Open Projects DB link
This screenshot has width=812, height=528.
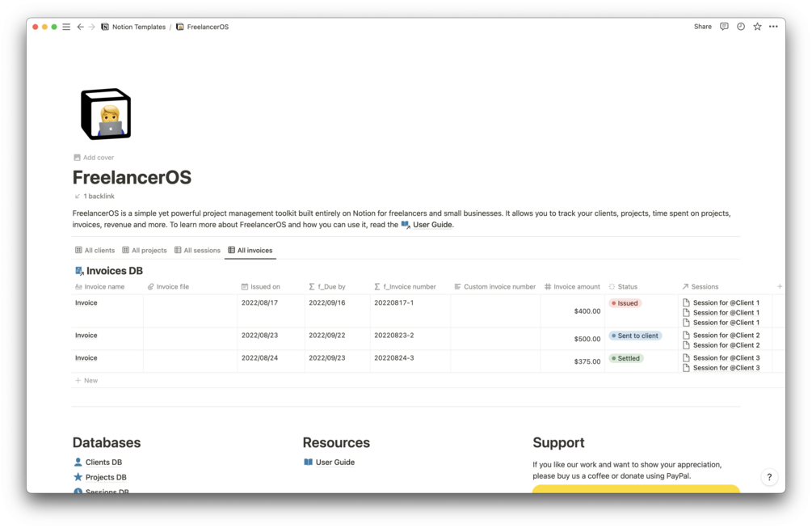click(x=100, y=478)
